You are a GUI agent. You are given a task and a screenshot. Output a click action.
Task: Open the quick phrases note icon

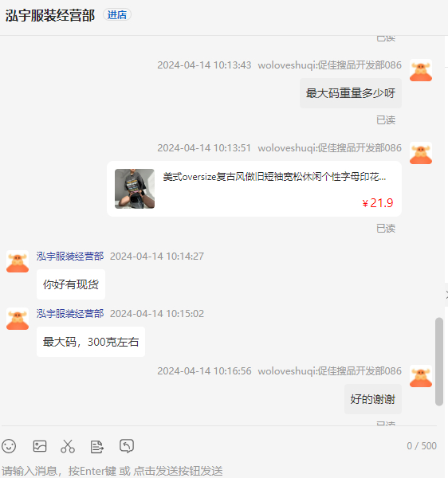(97, 447)
